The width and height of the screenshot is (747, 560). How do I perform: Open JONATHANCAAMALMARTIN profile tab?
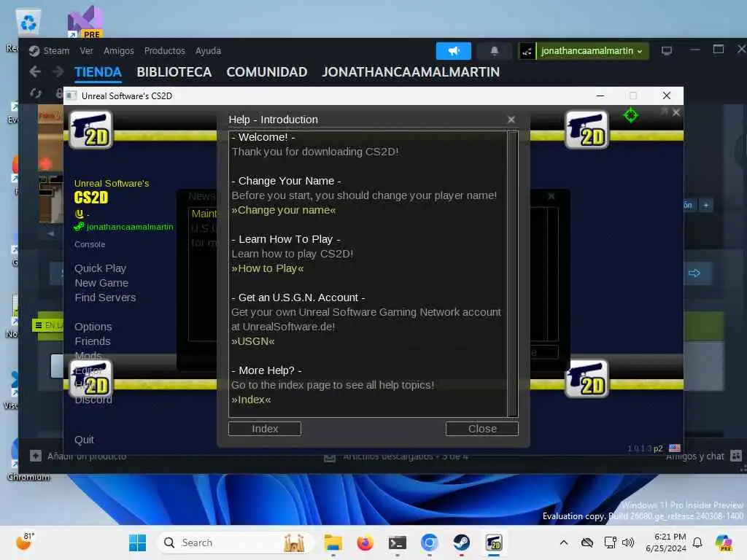coord(411,72)
